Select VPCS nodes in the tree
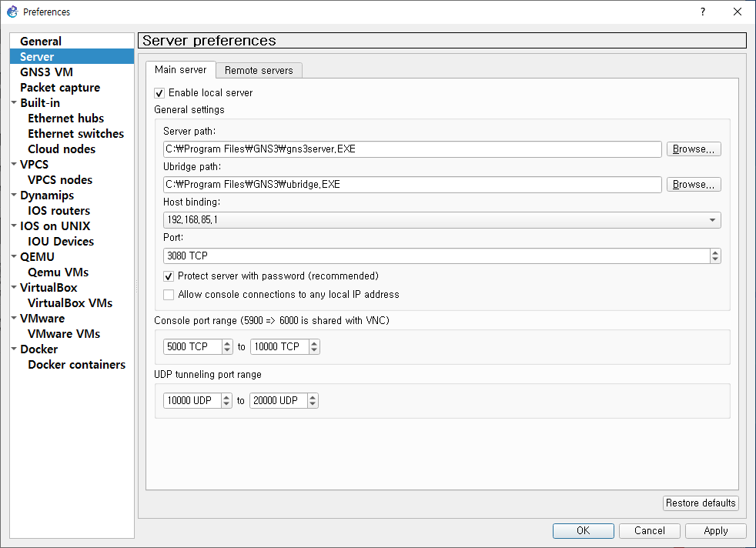 [60, 180]
